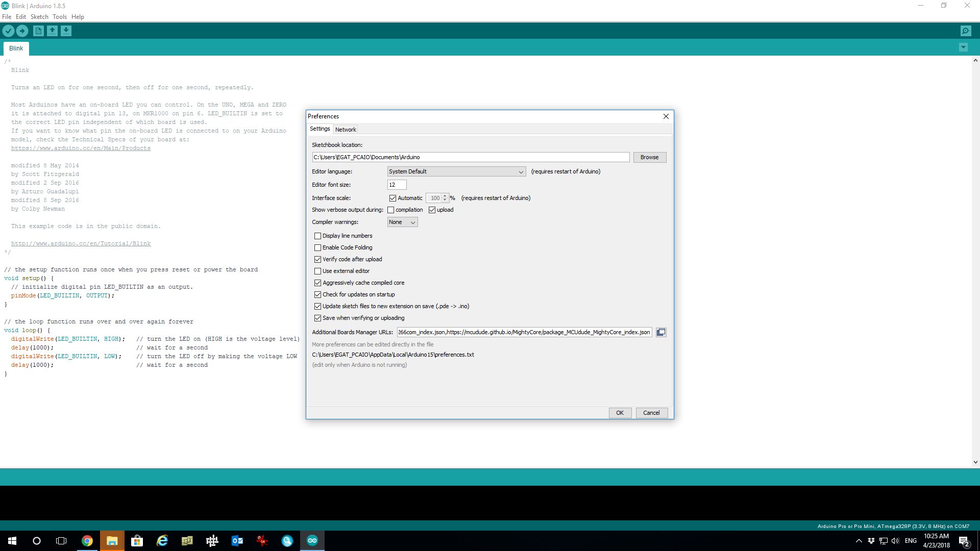Uncheck Automatic interface scale
Image resolution: width=980 pixels, height=551 pixels.
click(393, 198)
